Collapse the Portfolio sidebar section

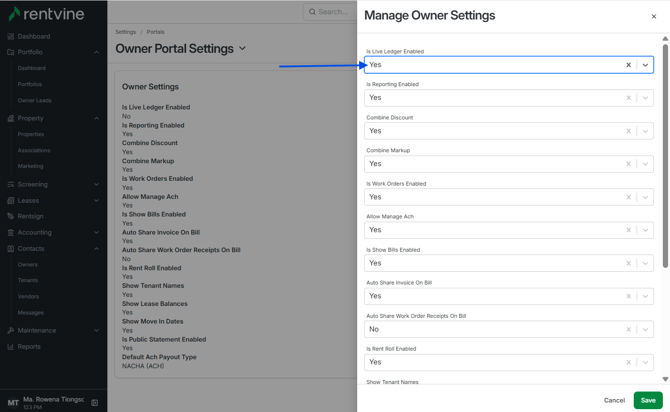tap(97, 52)
